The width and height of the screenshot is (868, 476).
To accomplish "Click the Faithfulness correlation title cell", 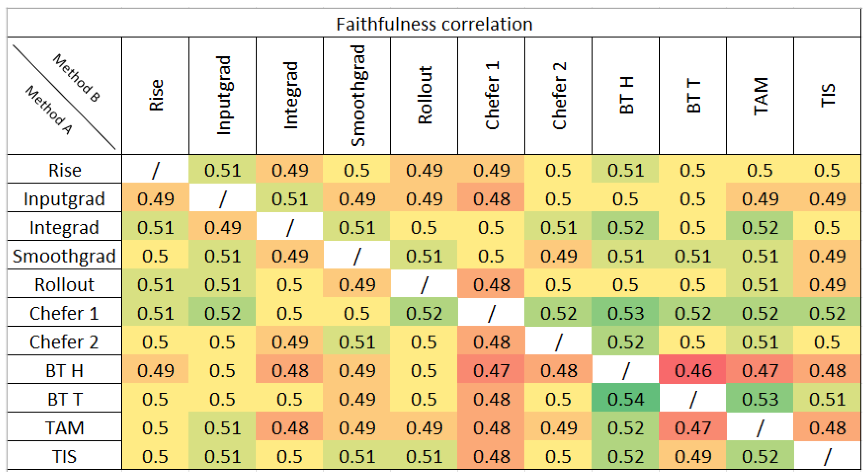I will (x=434, y=24).
